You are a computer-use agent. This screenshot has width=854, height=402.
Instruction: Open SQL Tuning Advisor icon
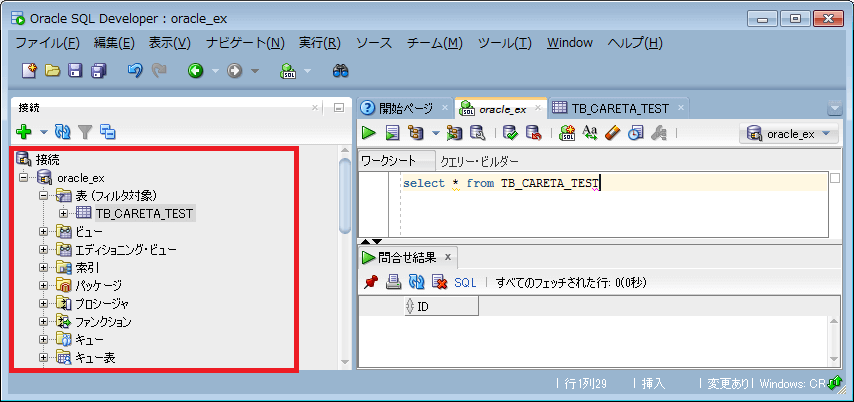(x=478, y=132)
